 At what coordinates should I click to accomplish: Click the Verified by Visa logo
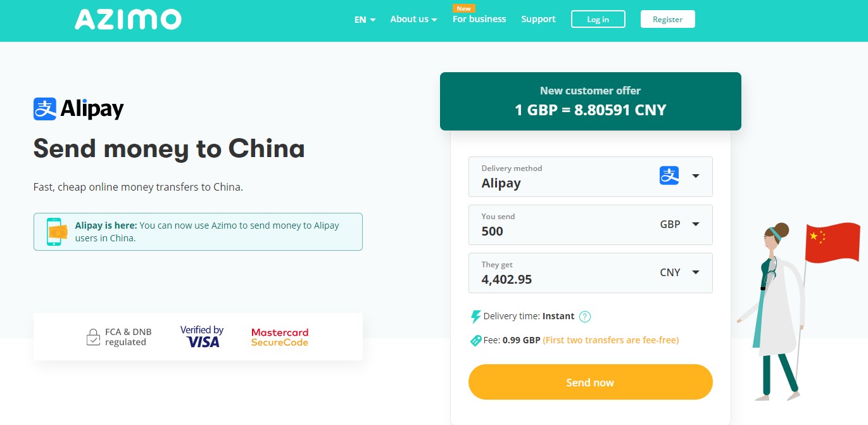pos(201,336)
